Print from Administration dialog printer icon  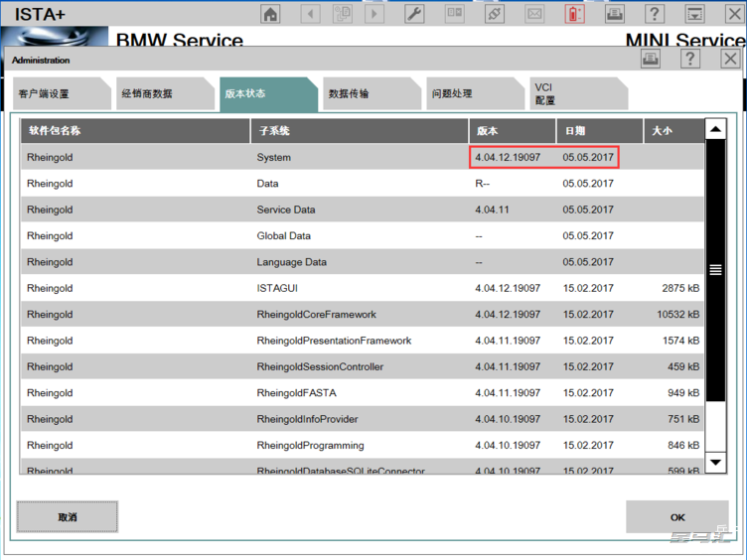pyautogui.click(x=651, y=59)
